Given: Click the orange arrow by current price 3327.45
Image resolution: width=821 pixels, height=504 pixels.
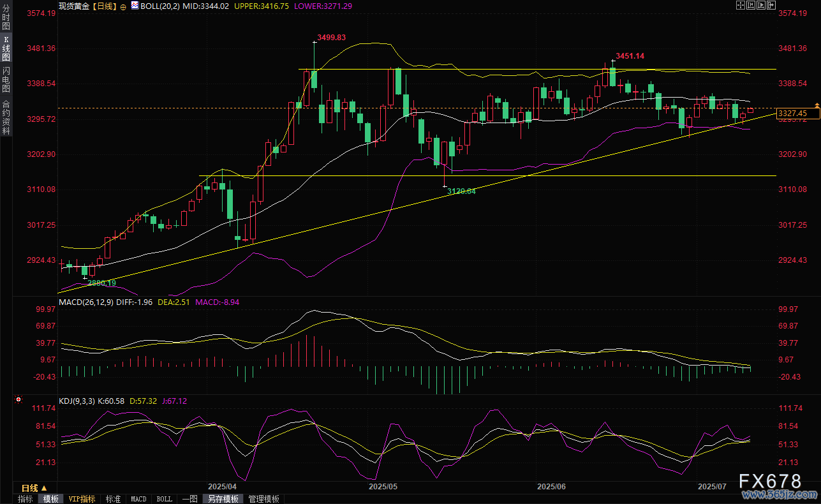Looking at the screenshot, I should pyautogui.click(x=817, y=104).
